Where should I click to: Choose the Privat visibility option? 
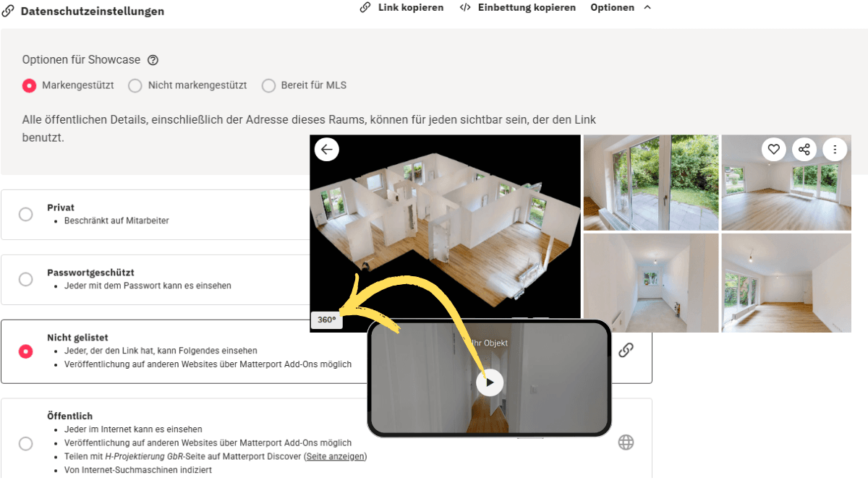coord(25,214)
